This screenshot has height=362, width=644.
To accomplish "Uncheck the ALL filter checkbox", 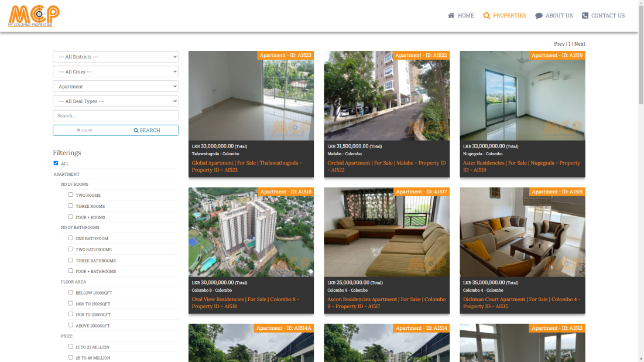I will [56, 163].
